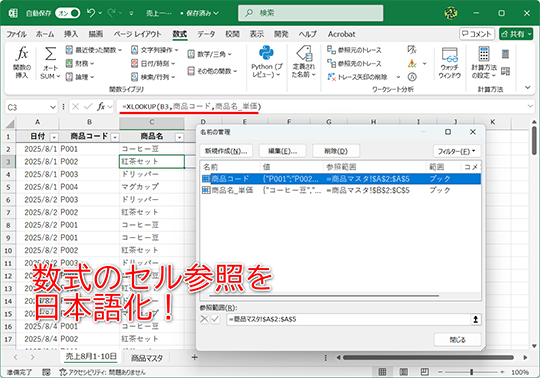Viewport: 540px width, 378px height.
Task: Open the 財務 functions icon
Action: point(69,63)
